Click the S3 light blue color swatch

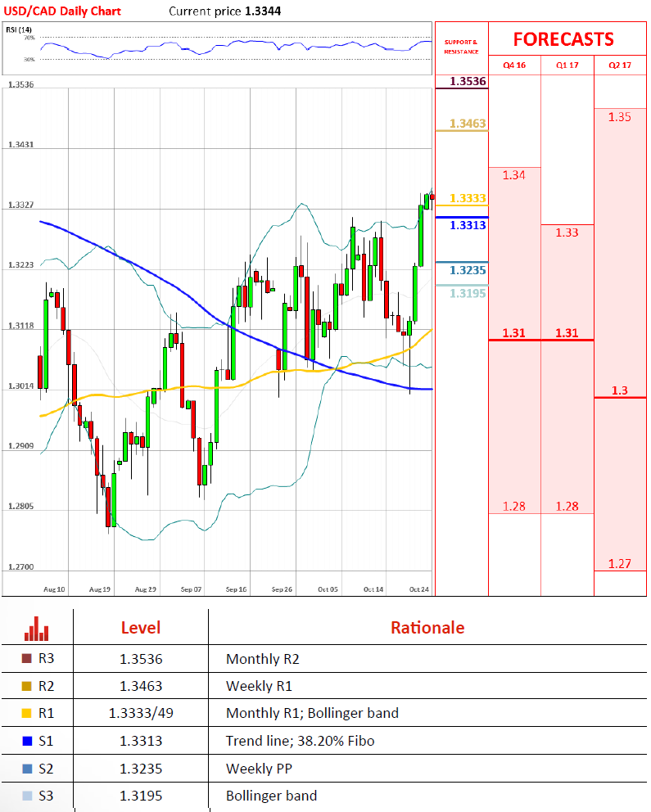27,796
